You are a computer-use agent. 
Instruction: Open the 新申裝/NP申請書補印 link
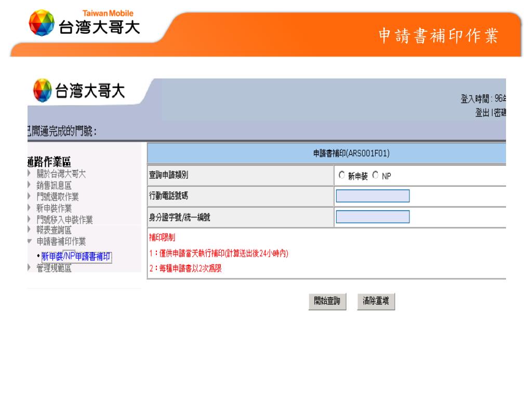tap(76, 257)
